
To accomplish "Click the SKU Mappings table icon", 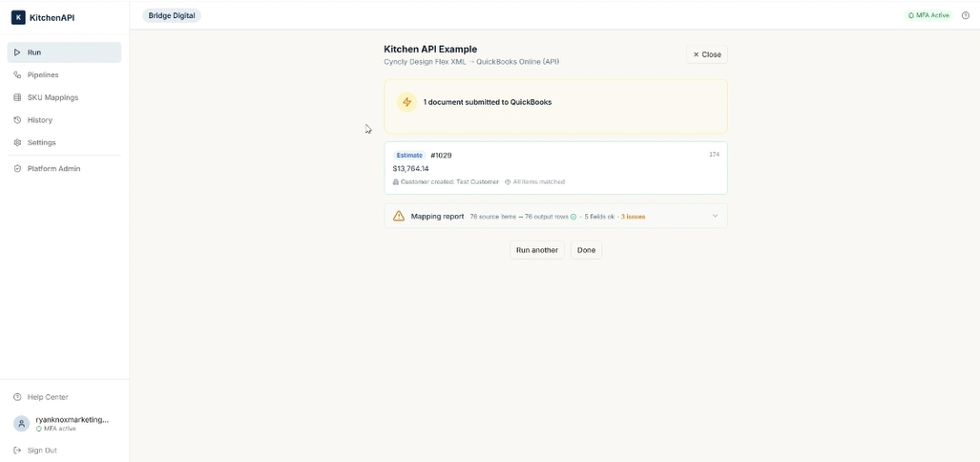I will tap(17, 97).
